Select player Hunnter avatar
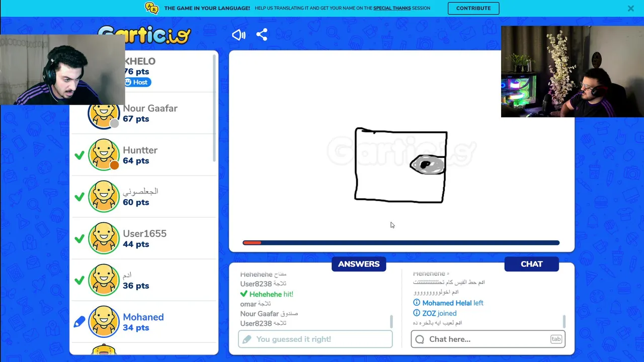Image resolution: width=644 pixels, height=362 pixels. click(104, 155)
